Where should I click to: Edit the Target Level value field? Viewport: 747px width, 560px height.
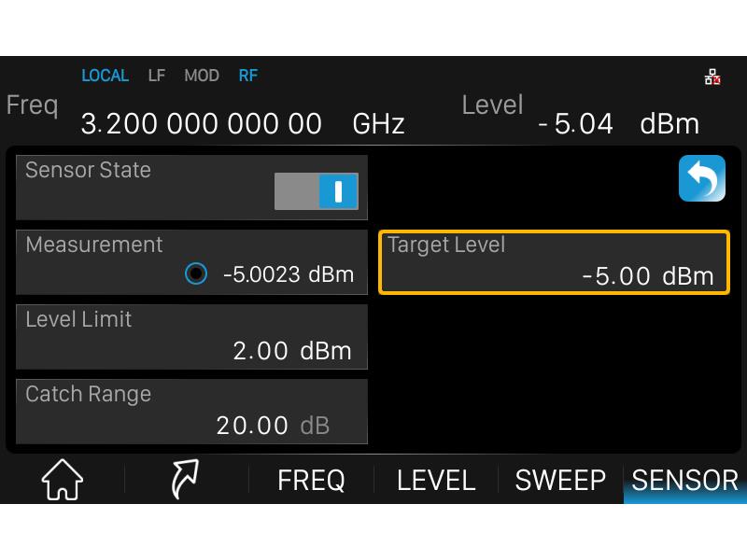pos(554,262)
